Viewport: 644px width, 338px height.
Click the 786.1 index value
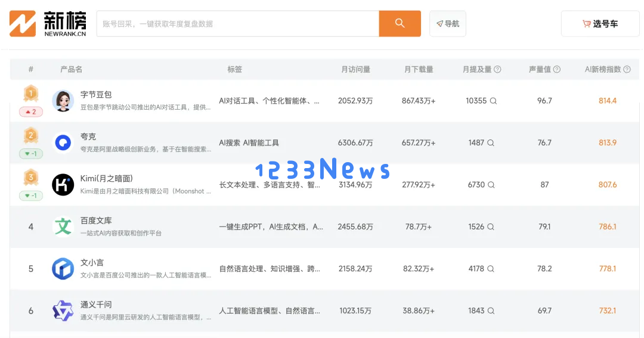[608, 227]
